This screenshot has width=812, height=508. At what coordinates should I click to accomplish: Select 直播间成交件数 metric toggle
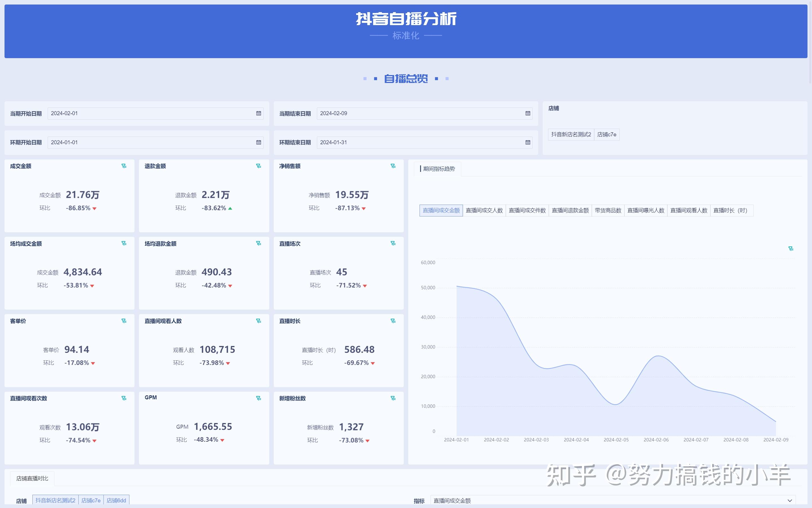(x=527, y=210)
